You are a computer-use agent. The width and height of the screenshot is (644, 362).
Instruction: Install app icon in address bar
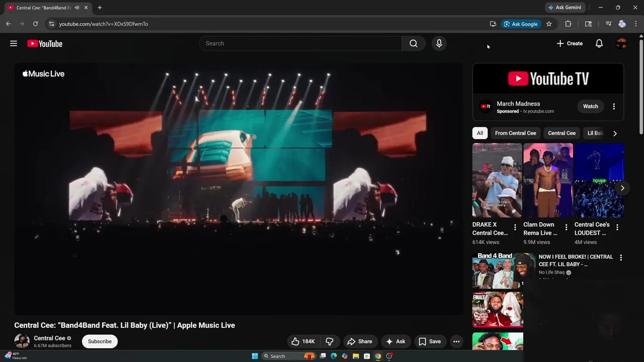tap(493, 24)
